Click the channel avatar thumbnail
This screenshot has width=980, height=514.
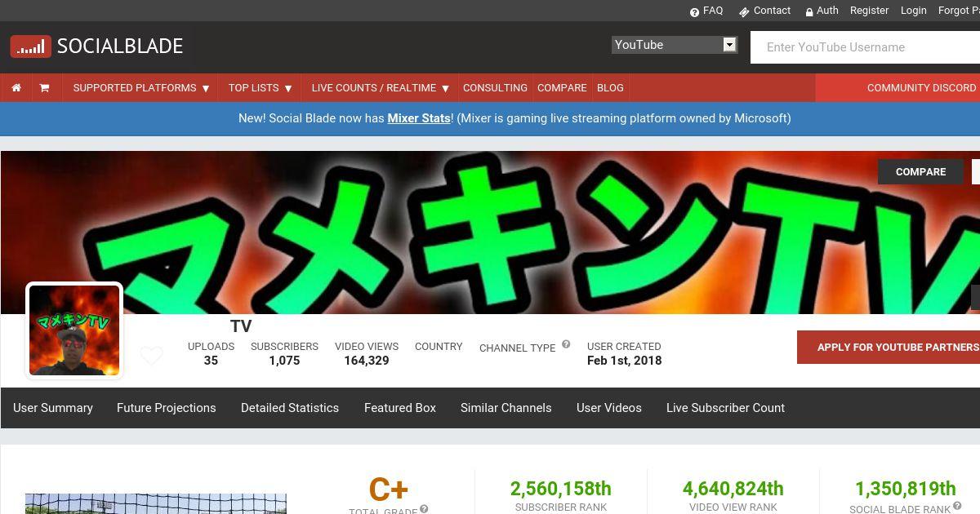pos(74,330)
